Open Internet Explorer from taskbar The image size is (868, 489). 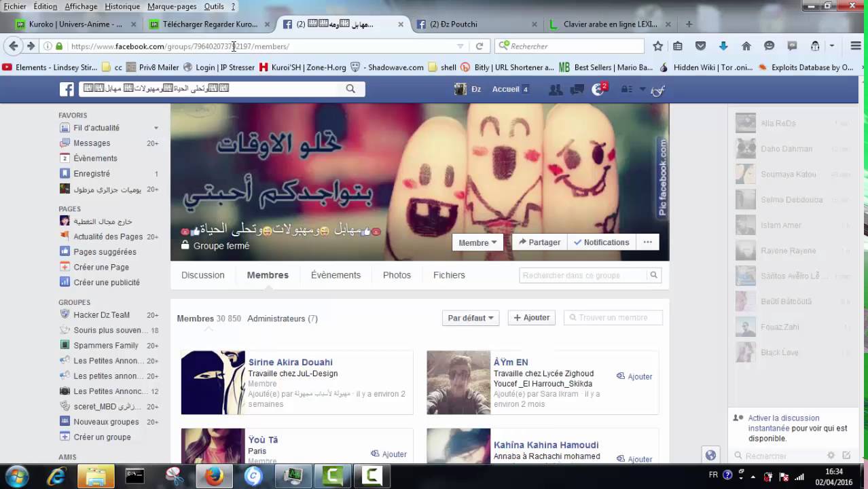(x=56, y=476)
